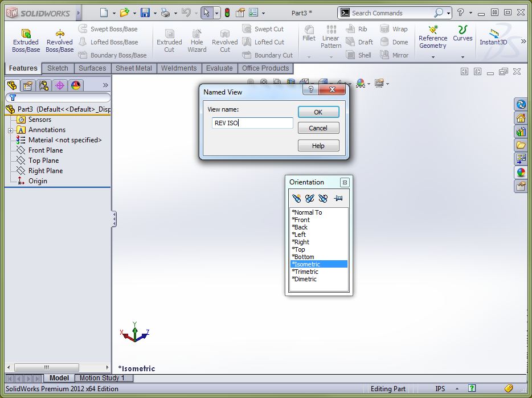Expand the Annotations tree node
Image resolution: width=532 pixels, height=398 pixels.
(10, 130)
